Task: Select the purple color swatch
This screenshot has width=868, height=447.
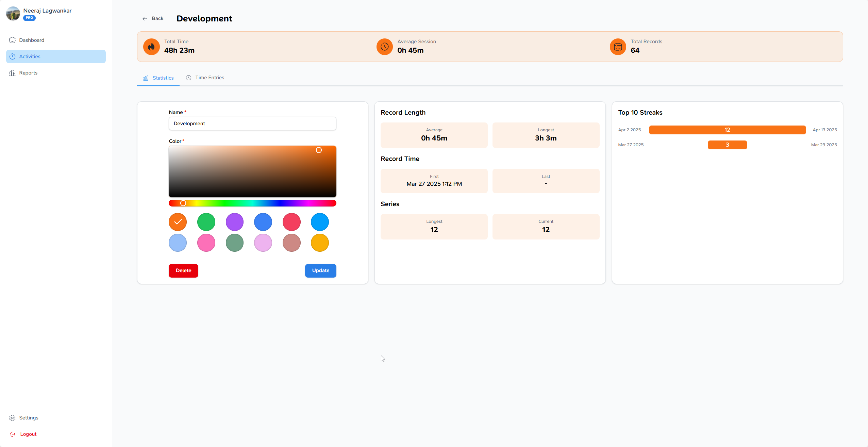Action: pyautogui.click(x=234, y=222)
